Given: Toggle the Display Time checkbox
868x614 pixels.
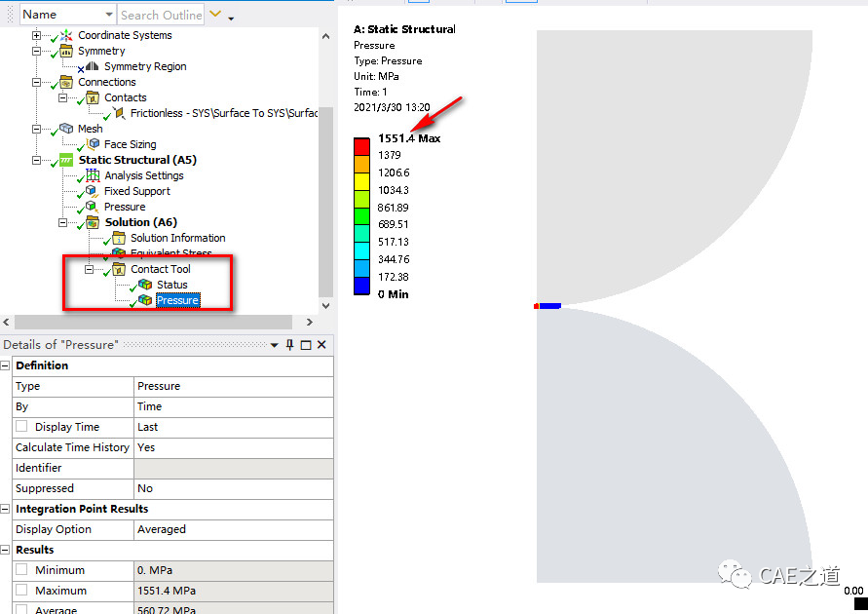Looking at the screenshot, I should tap(21, 426).
